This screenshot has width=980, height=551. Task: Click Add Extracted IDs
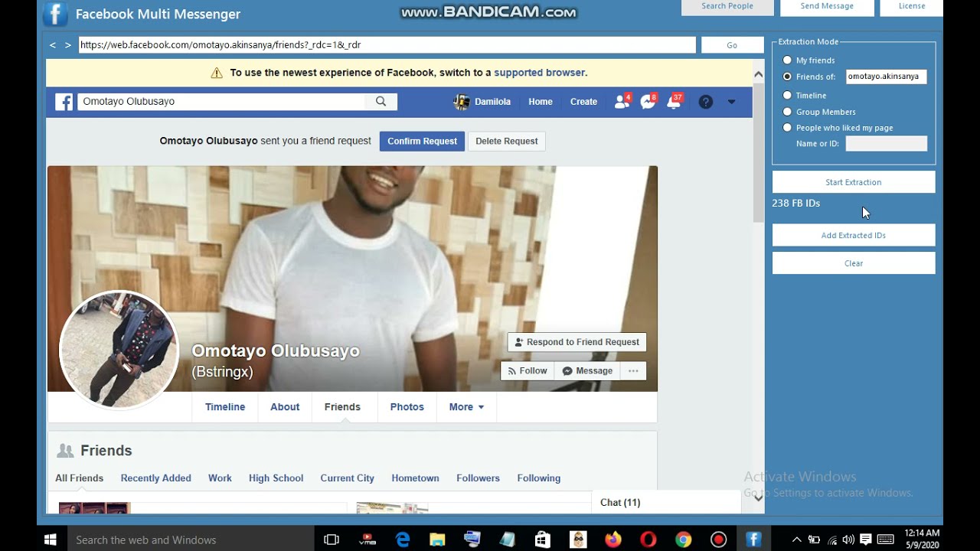pos(854,235)
